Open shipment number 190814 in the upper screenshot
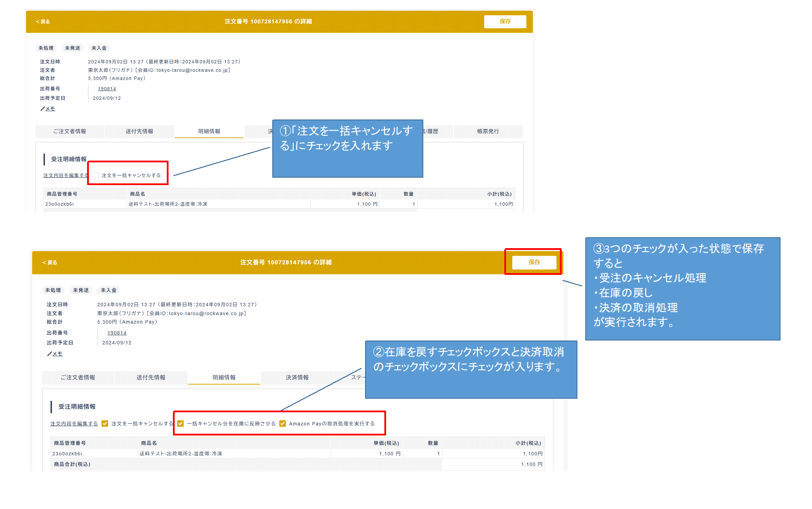 [x=107, y=89]
